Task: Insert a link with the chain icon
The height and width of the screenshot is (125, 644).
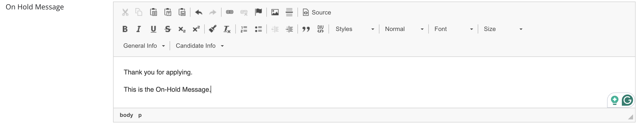Action: pyautogui.click(x=230, y=12)
